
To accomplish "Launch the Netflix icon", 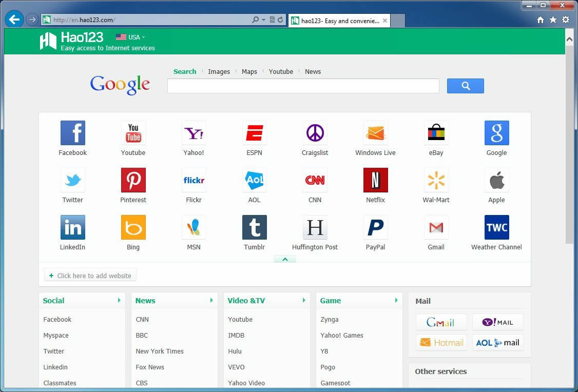I will point(375,180).
